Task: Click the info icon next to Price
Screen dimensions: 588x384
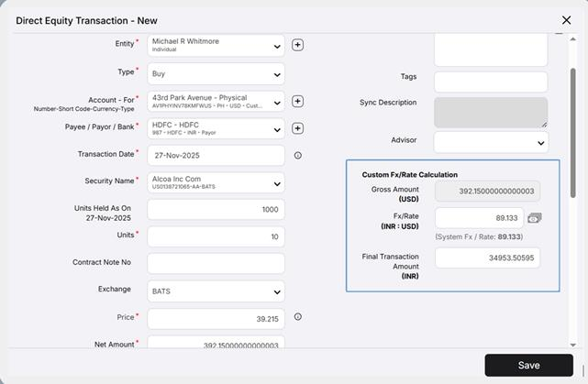Action: click(298, 317)
